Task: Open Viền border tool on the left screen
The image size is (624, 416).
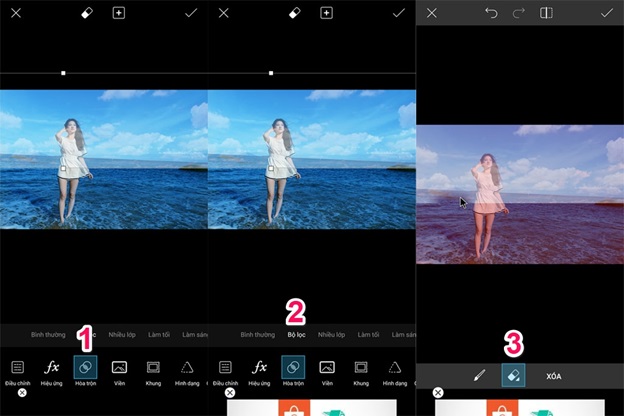Action: click(x=119, y=373)
